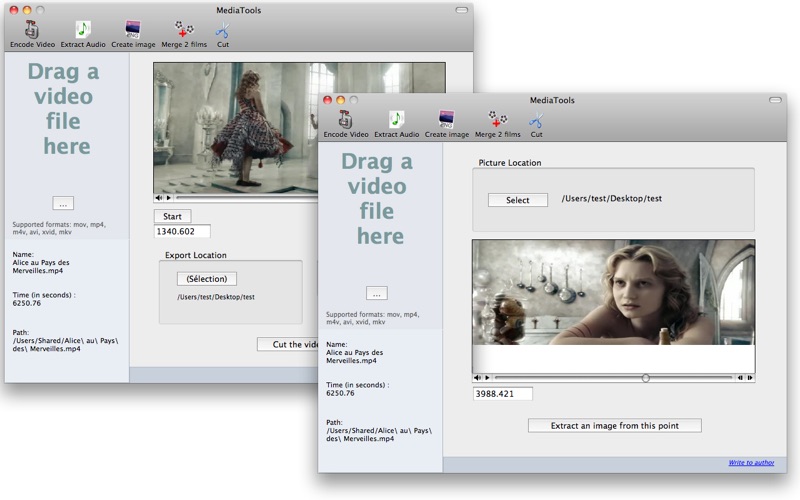Select Merge 2 films in the back window
This screenshot has width=800, height=500.
(x=184, y=34)
